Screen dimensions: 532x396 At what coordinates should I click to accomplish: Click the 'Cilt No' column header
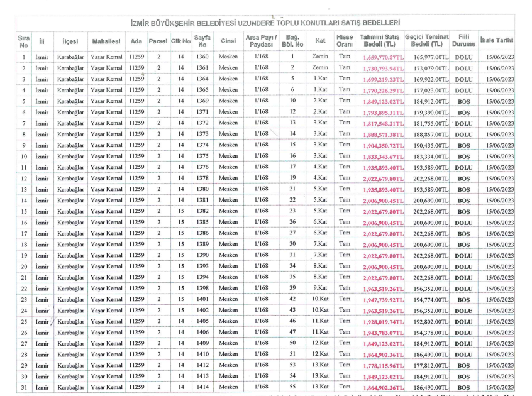pos(181,41)
